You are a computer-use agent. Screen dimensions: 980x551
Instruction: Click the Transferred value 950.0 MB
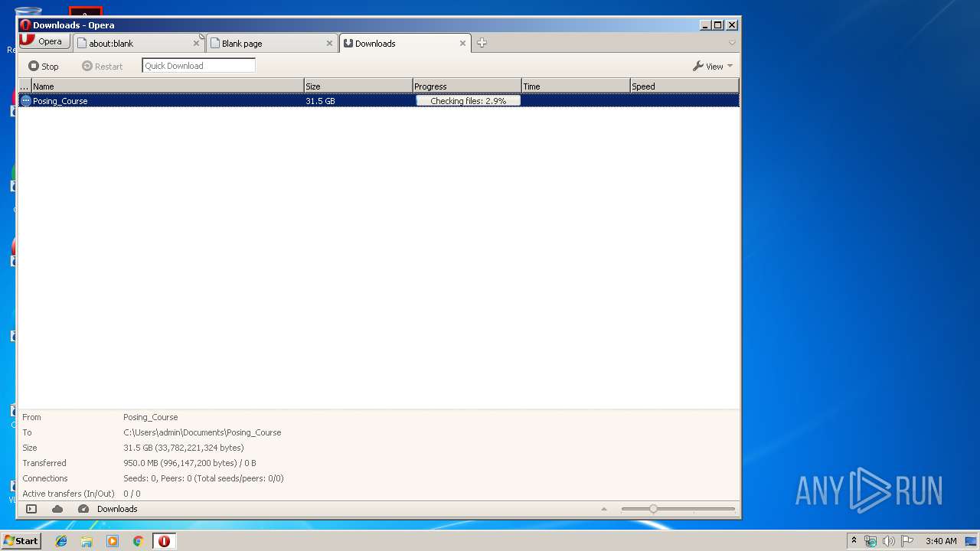tap(190, 463)
